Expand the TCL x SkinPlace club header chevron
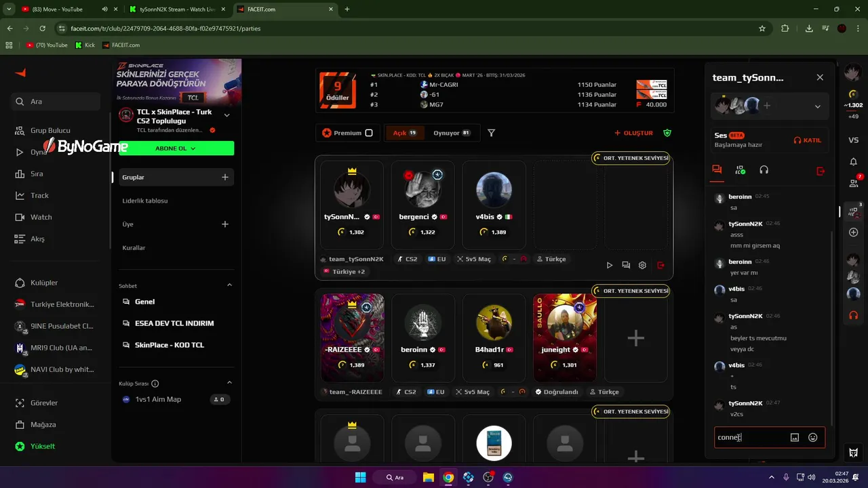This screenshot has width=868, height=488. click(226, 115)
